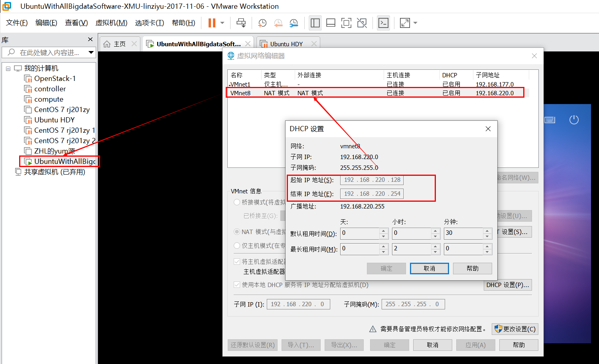599x364 pixels.
Task: Toggle the thumbnail bar view icon
Action: [331, 23]
